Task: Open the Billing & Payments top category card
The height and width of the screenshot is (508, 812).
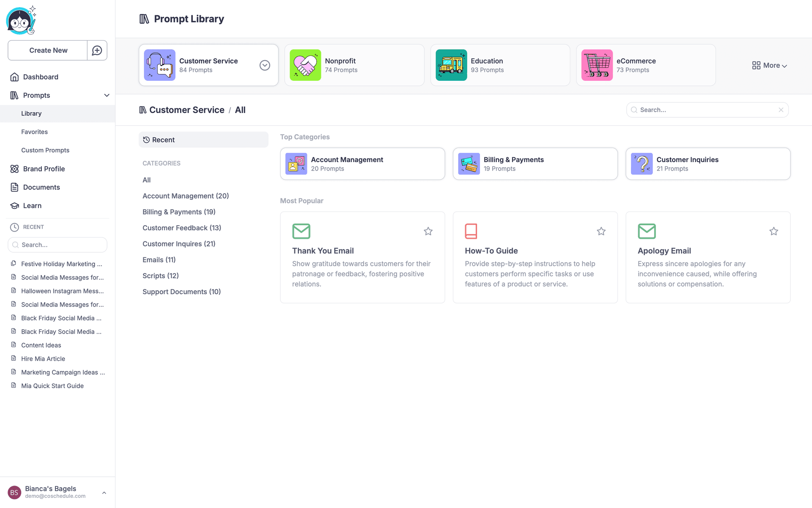Action: click(535, 164)
